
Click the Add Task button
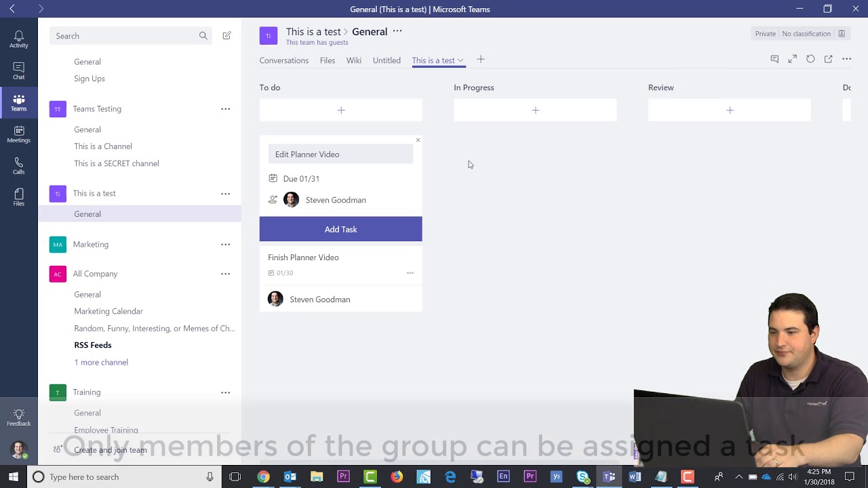click(x=340, y=229)
